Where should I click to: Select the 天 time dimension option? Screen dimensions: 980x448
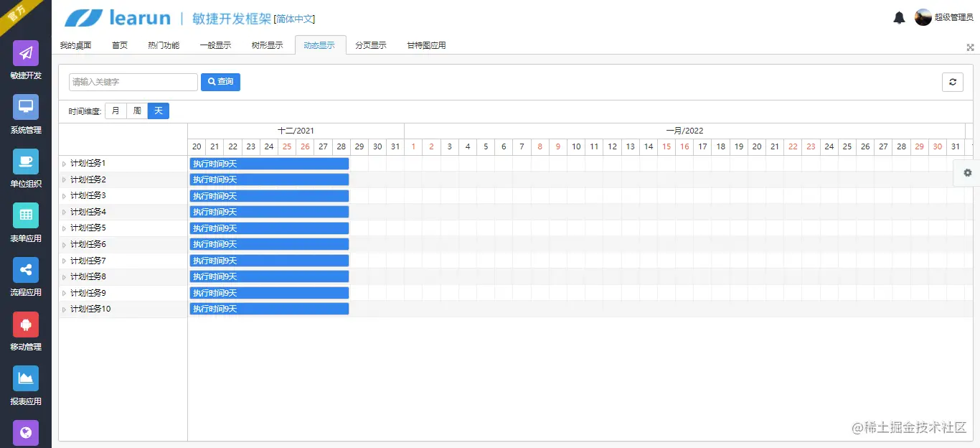coord(157,111)
